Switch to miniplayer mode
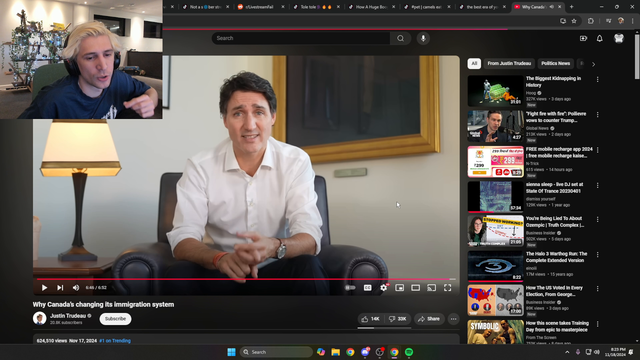The width and height of the screenshot is (640, 360). point(400,288)
